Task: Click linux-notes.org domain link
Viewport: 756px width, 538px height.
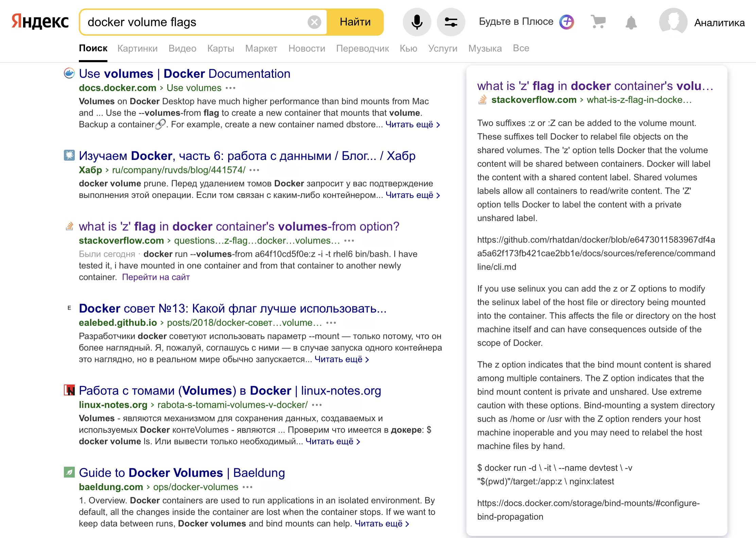Action: [113, 405]
